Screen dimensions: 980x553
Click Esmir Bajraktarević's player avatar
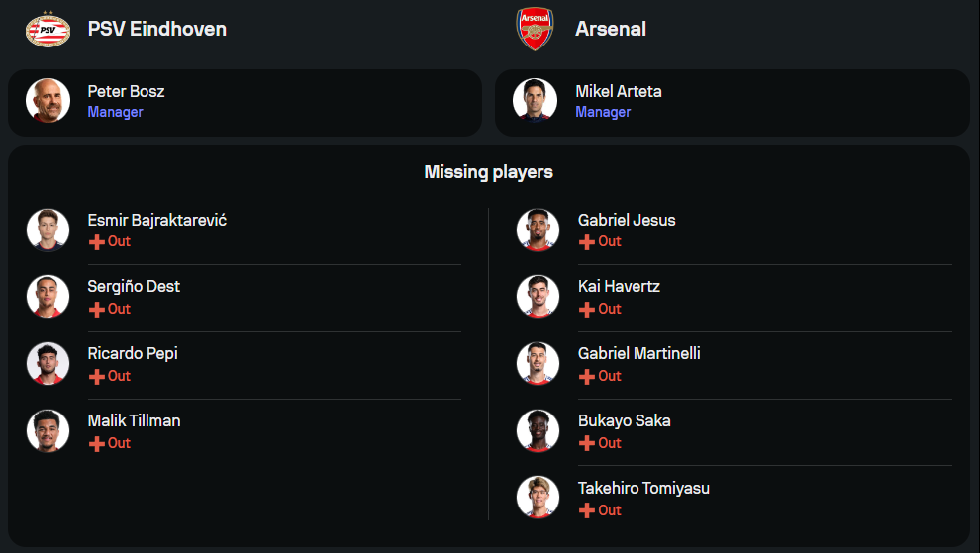48,230
